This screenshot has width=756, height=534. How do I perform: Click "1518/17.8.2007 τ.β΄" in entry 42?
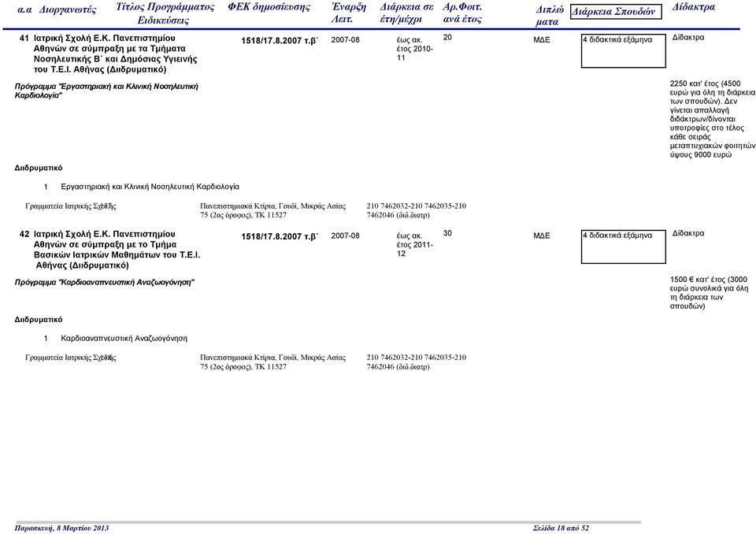point(280,237)
